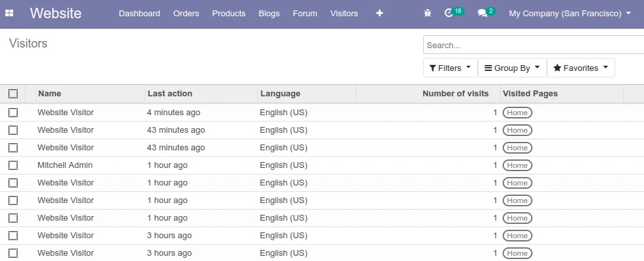Image resolution: width=644 pixels, height=261 pixels.
Task: Click Home tag in 4 minutes ago row
Action: (517, 113)
